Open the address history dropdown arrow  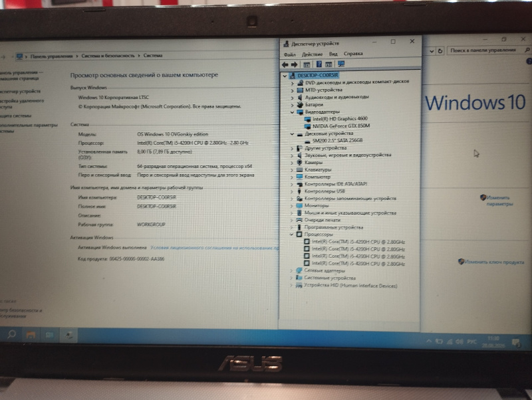coord(431,51)
